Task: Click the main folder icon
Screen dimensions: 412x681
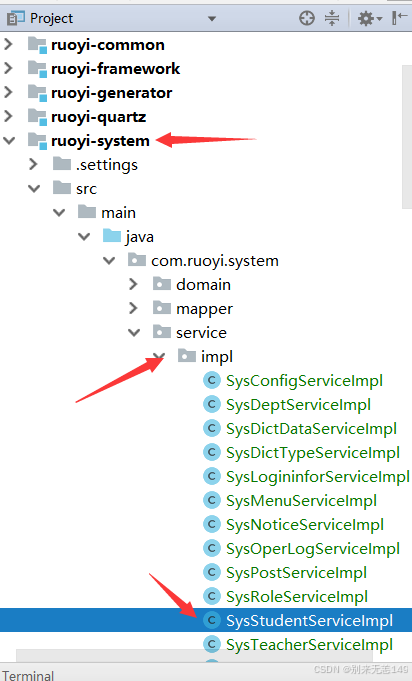Action: click(x=87, y=212)
